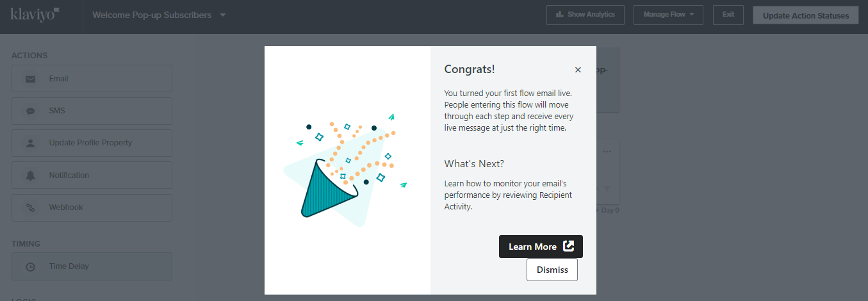Close the Congrats dialog with the X

pyautogui.click(x=578, y=70)
